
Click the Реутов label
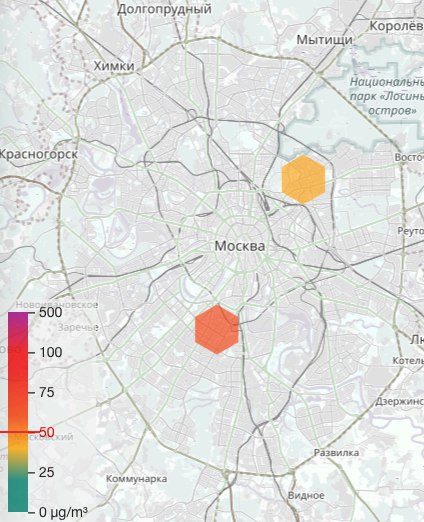[411, 231]
